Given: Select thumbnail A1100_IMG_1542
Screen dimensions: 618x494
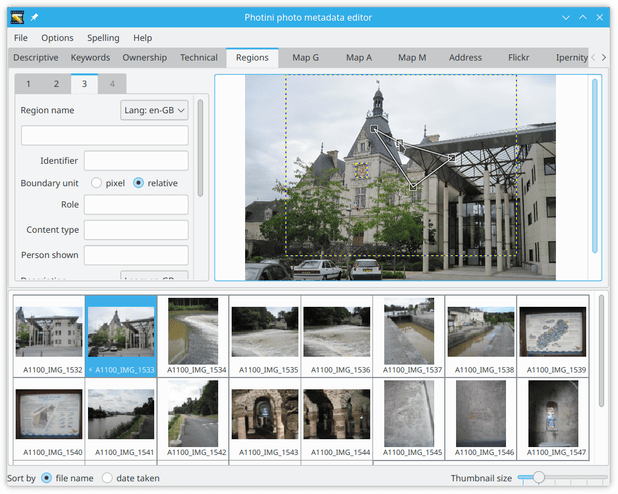Looking at the screenshot, I should pyautogui.click(x=193, y=418).
